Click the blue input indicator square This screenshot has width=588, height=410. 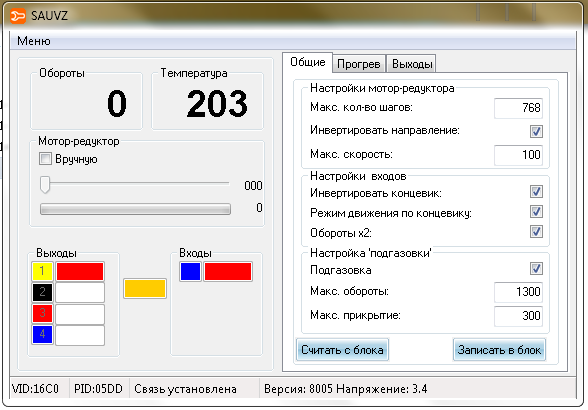coord(190,271)
